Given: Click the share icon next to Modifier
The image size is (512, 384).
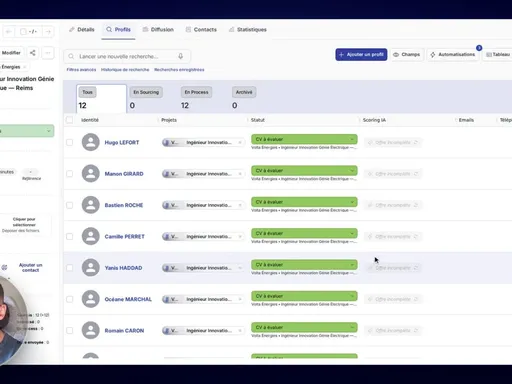Looking at the screenshot, I should [x=32, y=53].
